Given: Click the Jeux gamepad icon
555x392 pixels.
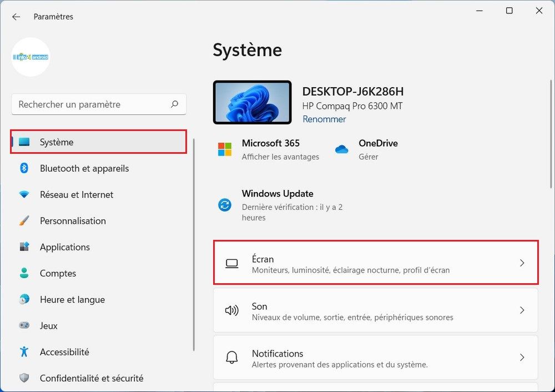Looking at the screenshot, I should click(24, 325).
